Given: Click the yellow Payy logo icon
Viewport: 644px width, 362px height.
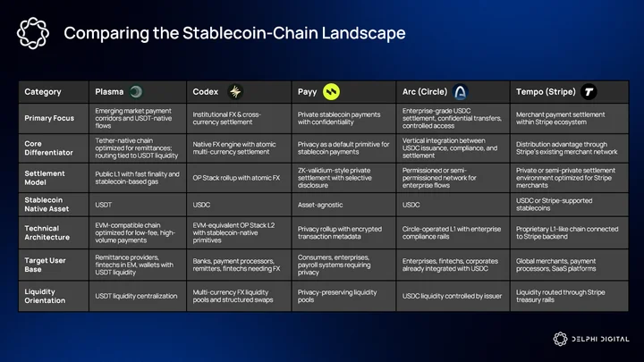Looking at the screenshot, I should [331, 91].
